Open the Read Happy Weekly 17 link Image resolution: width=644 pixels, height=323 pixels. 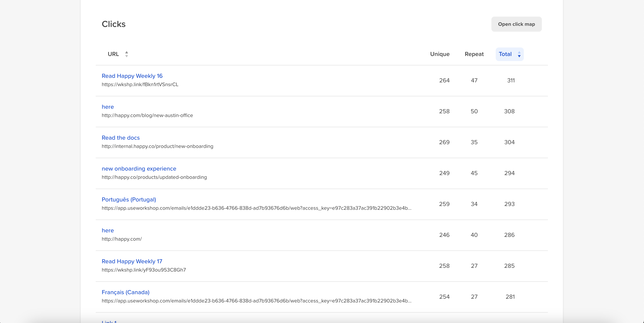click(132, 261)
